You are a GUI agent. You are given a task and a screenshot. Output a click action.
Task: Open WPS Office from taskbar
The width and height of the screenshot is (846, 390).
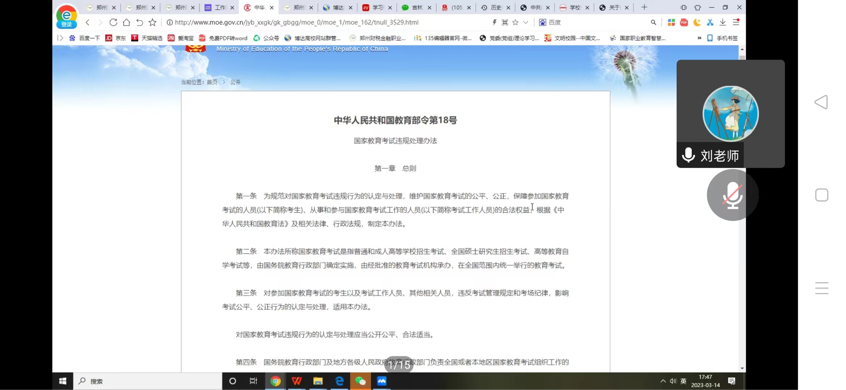pos(296,381)
